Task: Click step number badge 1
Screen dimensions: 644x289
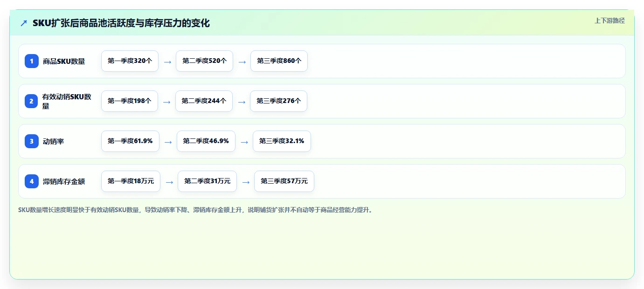Action: tap(32, 61)
